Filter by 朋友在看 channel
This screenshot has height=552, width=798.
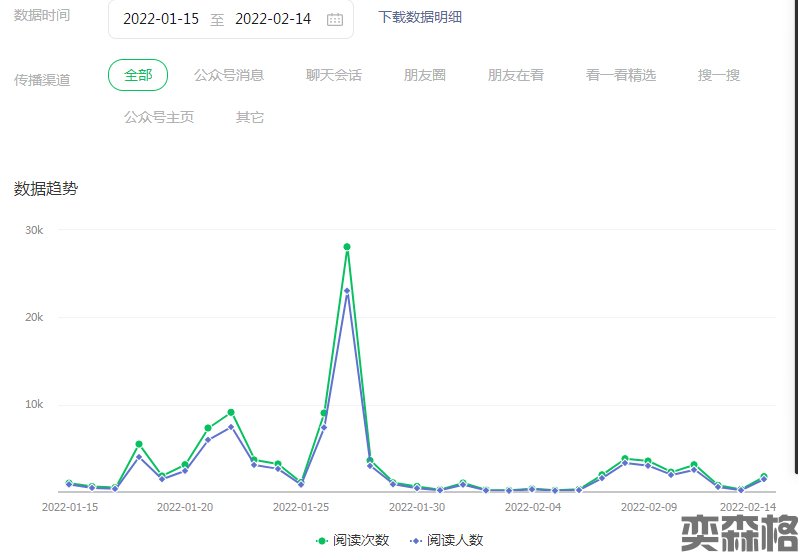click(x=516, y=75)
